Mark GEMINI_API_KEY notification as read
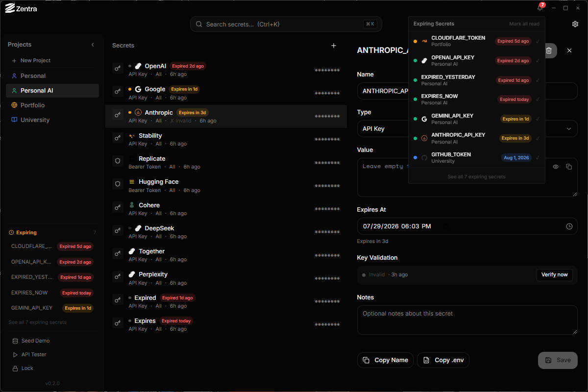 (x=538, y=119)
